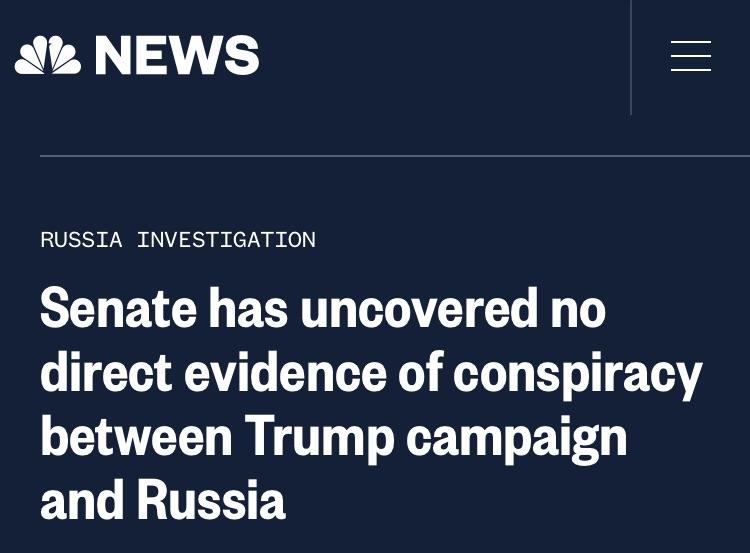The image size is (750, 553).
Task: Select the word "Senate" in the headline
Action: (119, 308)
